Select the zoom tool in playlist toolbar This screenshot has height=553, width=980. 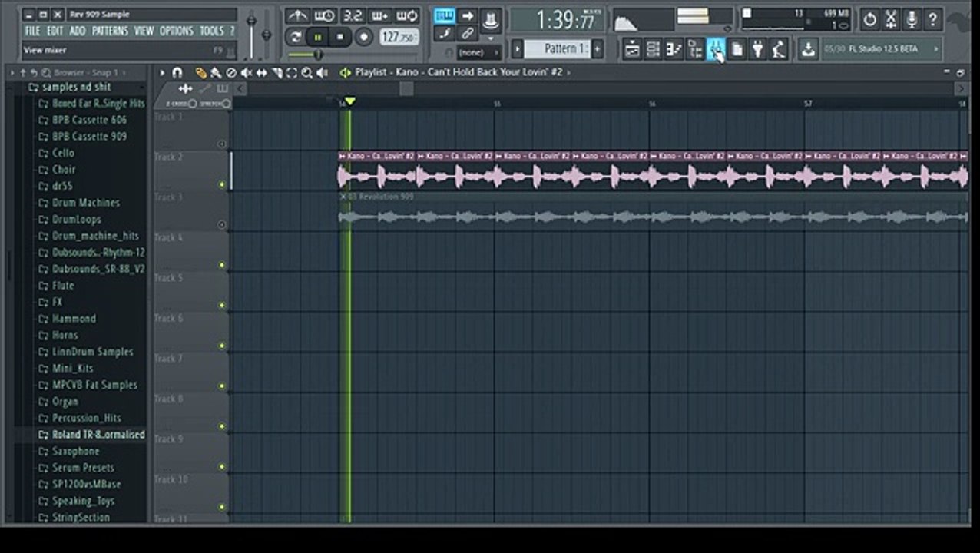(306, 73)
